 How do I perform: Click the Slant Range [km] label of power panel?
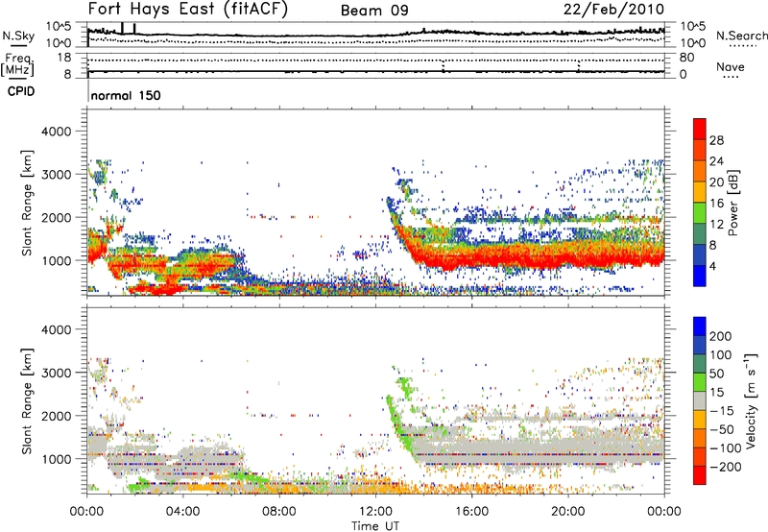click(x=28, y=203)
